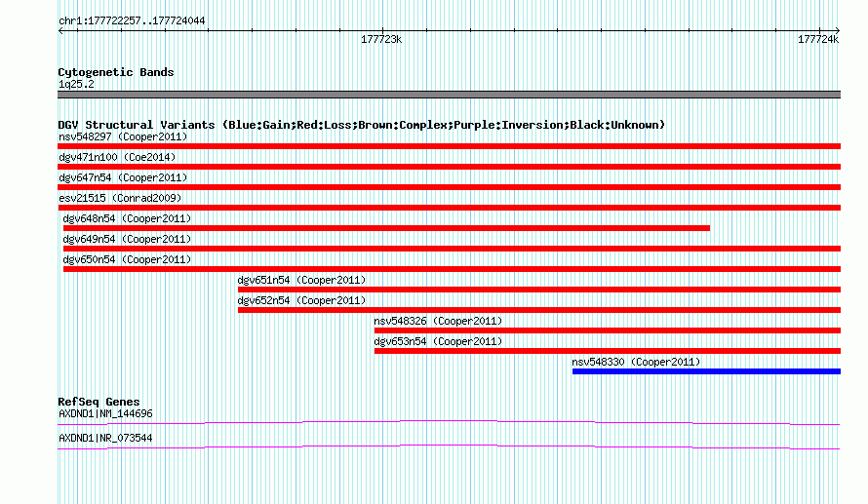Click the DGV Structural Variants track title
868x504 pixels.
click(361, 125)
